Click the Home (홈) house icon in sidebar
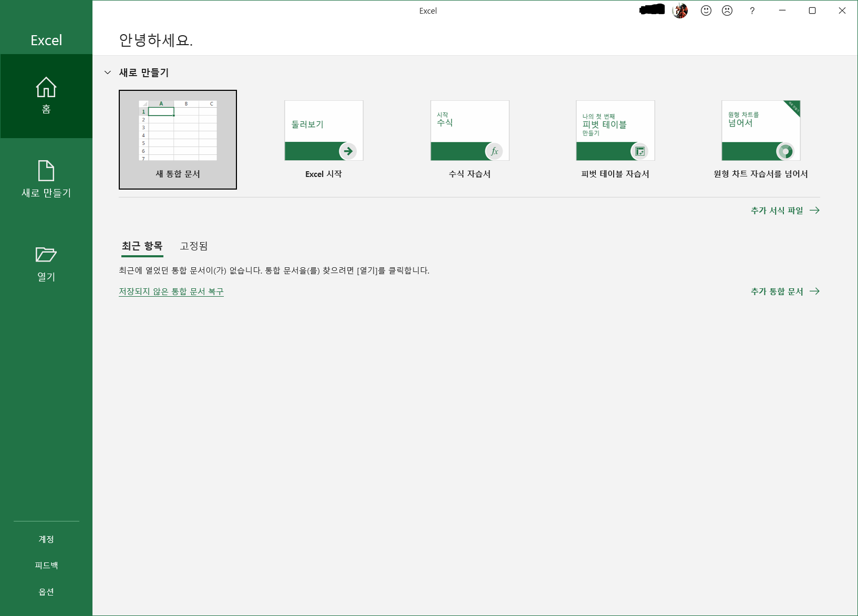858x616 pixels. pos(46,87)
